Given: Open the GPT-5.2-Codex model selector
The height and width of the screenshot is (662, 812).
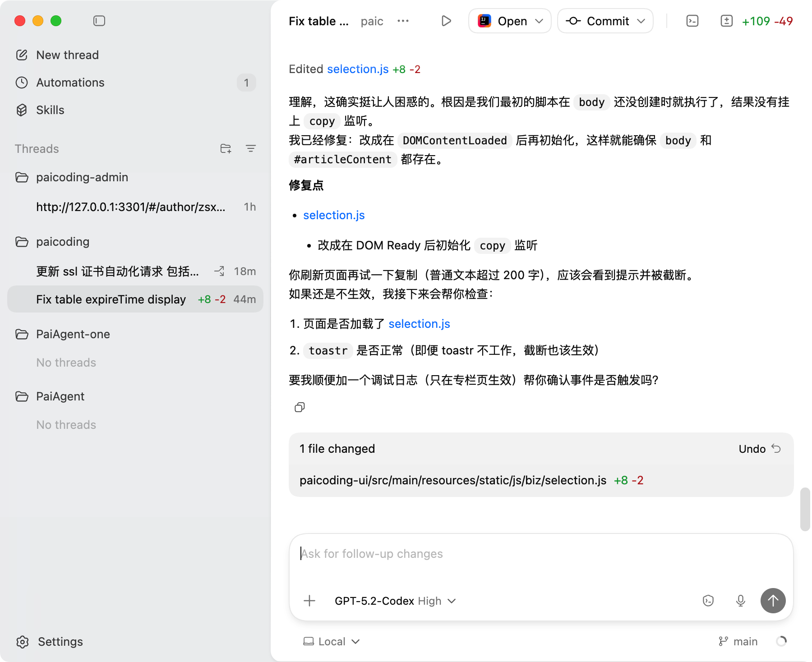Looking at the screenshot, I should click(395, 601).
